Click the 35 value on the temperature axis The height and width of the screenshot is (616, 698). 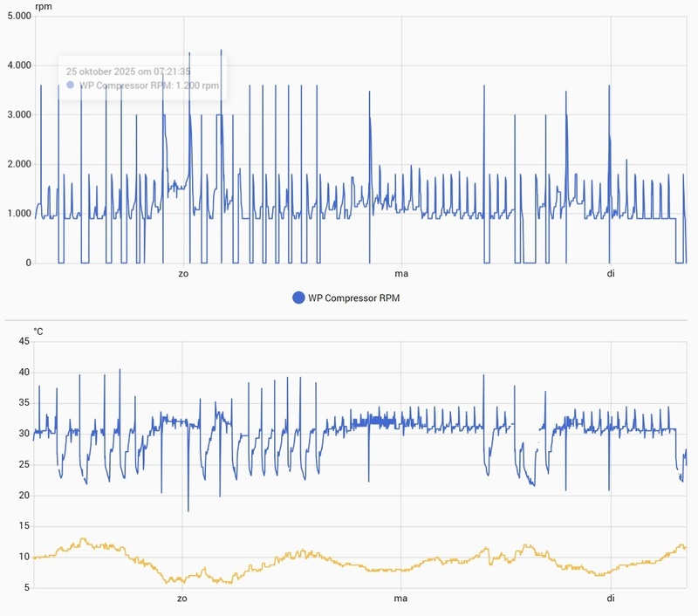(24, 403)
